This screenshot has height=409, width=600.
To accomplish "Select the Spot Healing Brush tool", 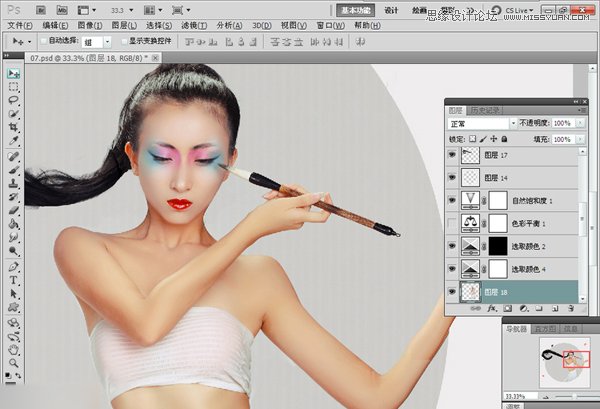I will [13, 156].
